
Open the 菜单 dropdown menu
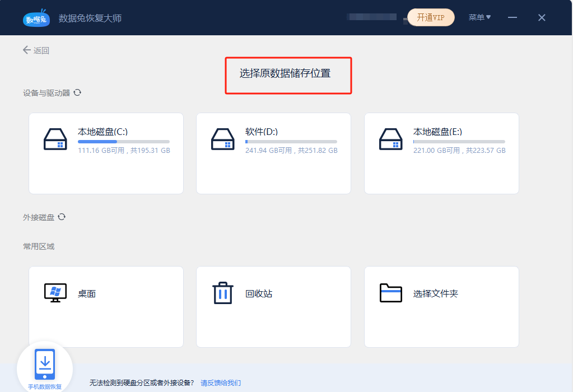click(480, 17)
